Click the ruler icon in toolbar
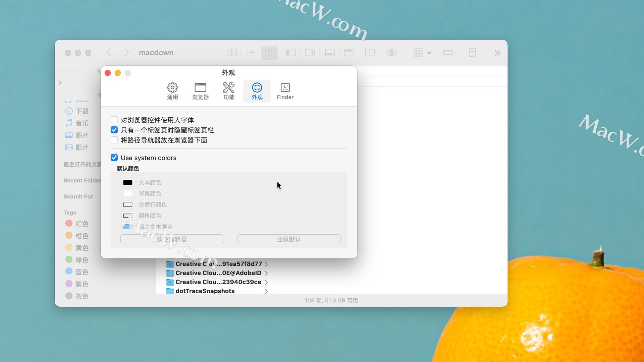Viewport: 644px width, 362px height. click(448, 53)
